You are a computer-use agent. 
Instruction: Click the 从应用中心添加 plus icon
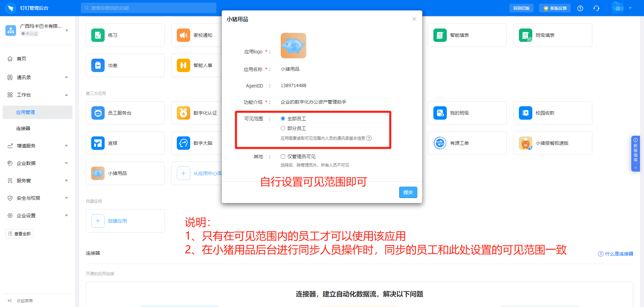pyautogui.click(x=183, y=173)
